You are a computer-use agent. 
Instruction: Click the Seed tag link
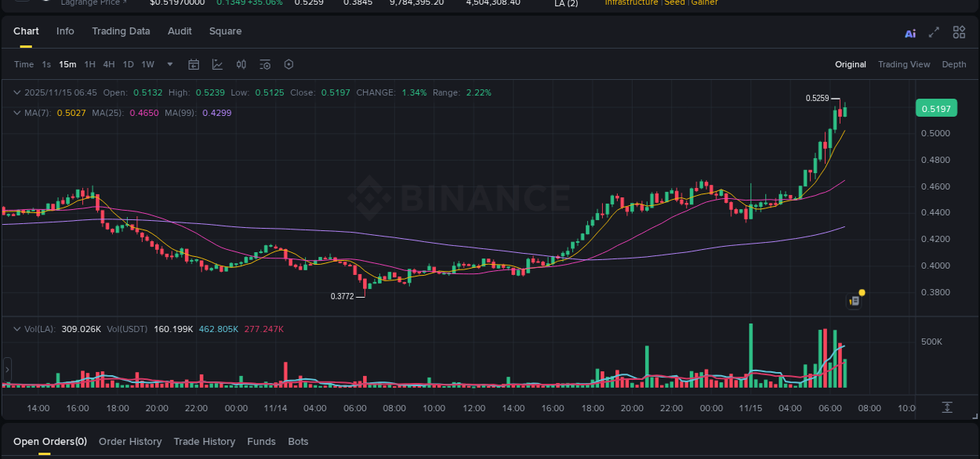tap(674, 3)
